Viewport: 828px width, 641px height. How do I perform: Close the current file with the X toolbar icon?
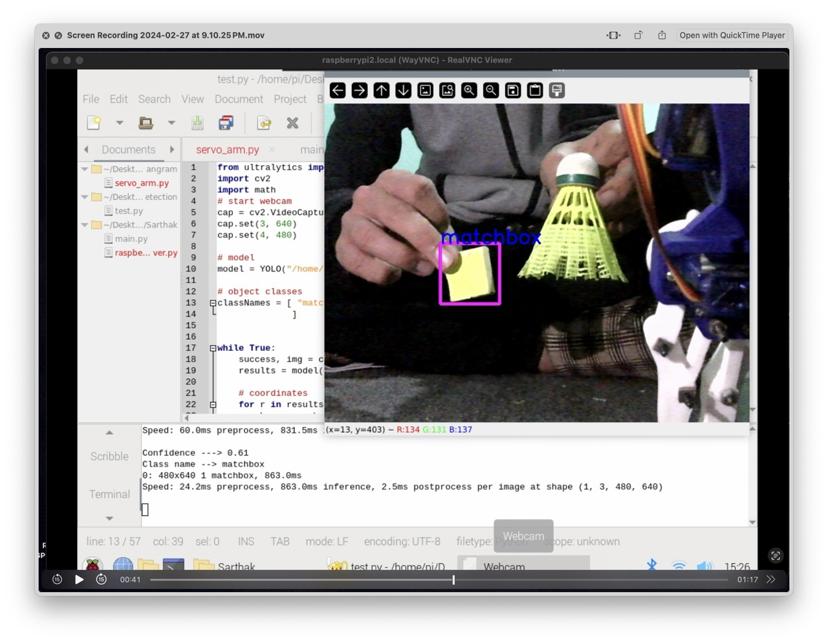pos(292,122)
